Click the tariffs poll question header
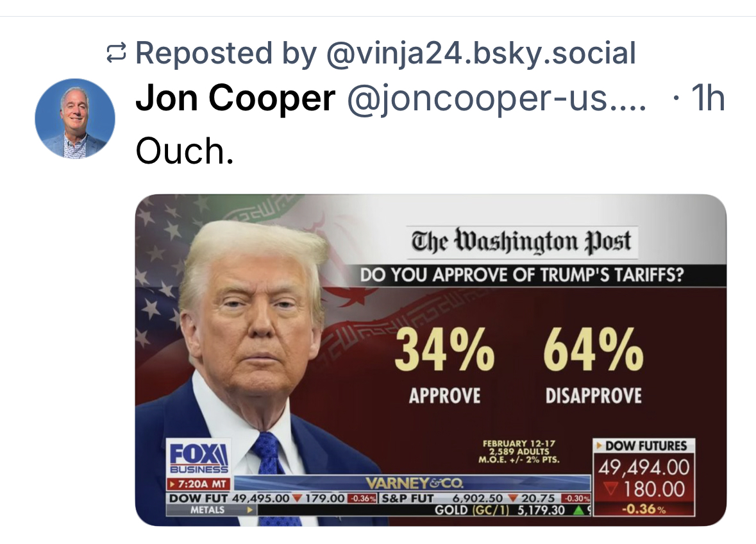756x544 pixels. pyautogui.click(x=521, y=276)
